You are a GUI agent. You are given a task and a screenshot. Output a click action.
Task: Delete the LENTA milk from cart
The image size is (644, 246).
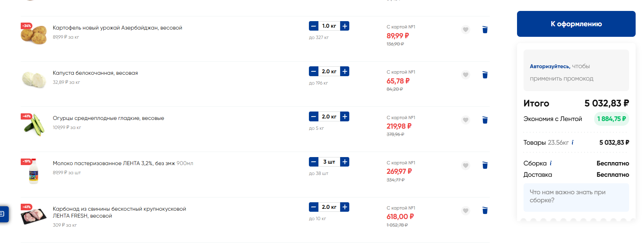coord(485,165)
